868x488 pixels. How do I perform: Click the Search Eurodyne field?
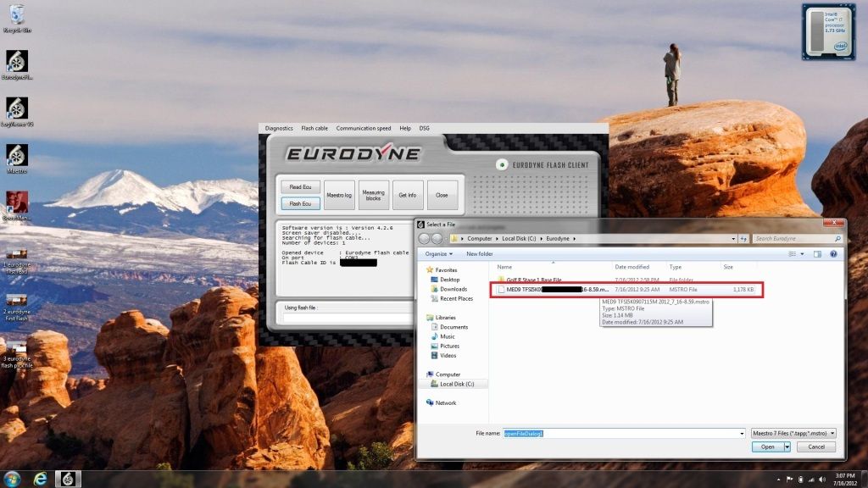[x=798, y=238]
